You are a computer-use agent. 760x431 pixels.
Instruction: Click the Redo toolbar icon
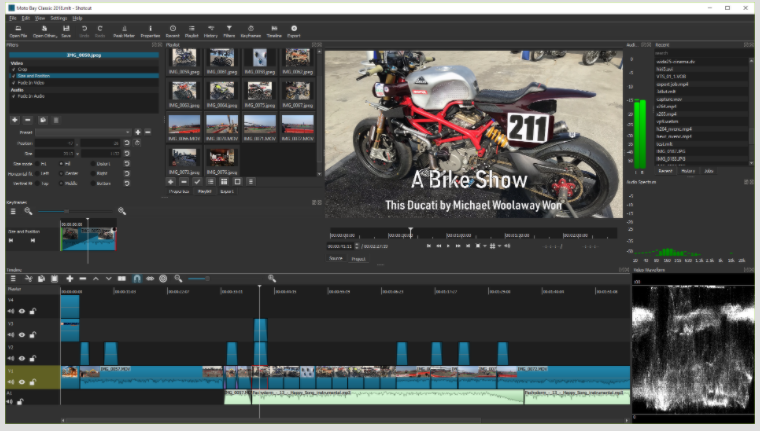(100, 32)
